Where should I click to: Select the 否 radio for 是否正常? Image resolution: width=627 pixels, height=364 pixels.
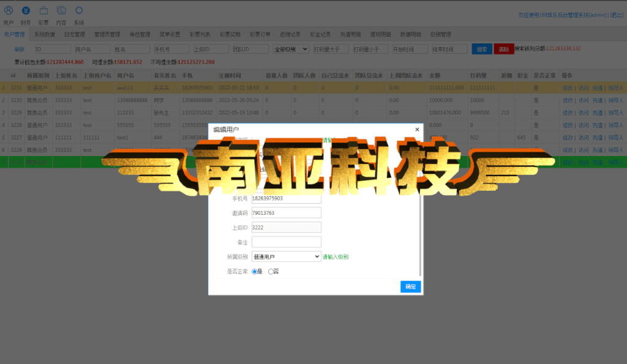pos(271,272)
